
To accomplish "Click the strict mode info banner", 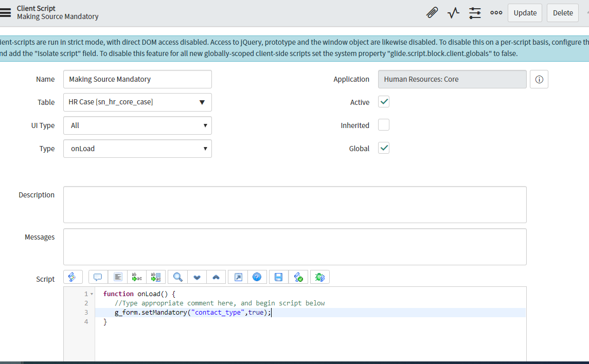I will click(294, 48).
